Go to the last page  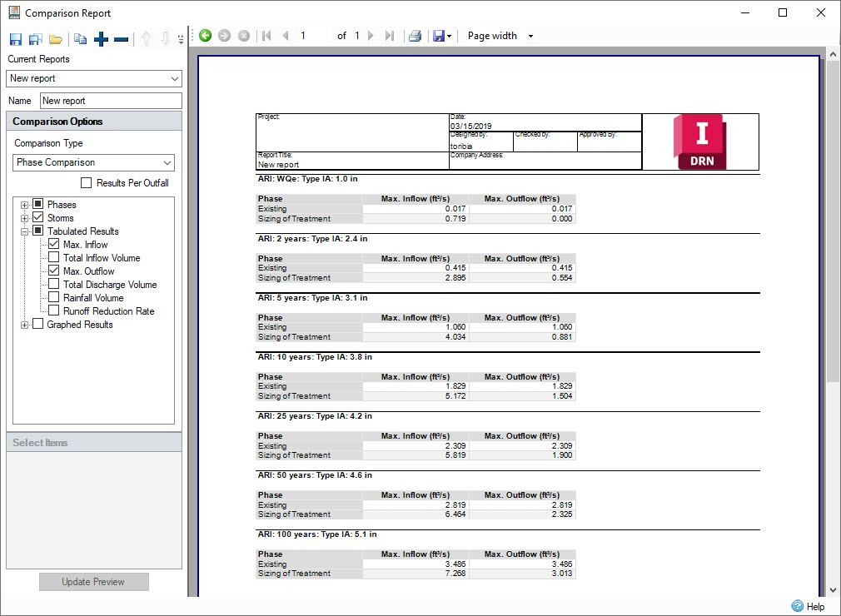point(390,36)
